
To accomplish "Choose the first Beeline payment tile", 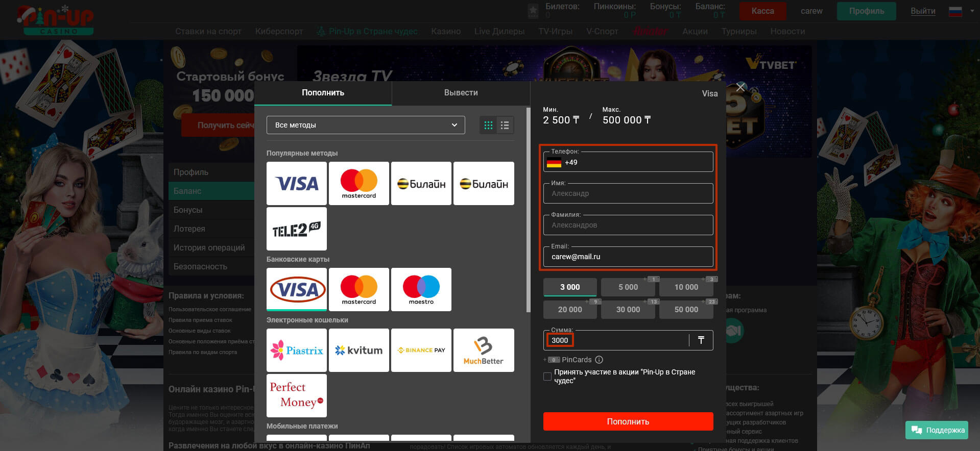I will click(x=421, y=183).
